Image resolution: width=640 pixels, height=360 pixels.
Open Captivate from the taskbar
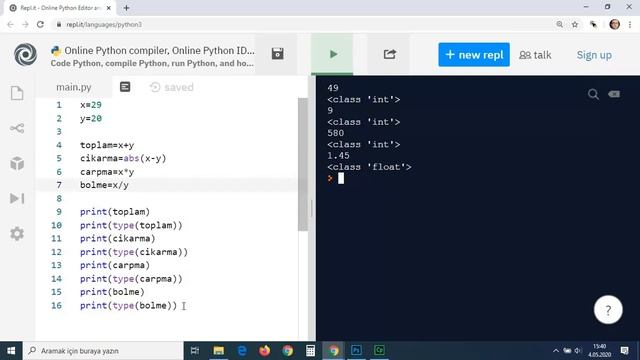pyautogui.click(x=379, y=351)
